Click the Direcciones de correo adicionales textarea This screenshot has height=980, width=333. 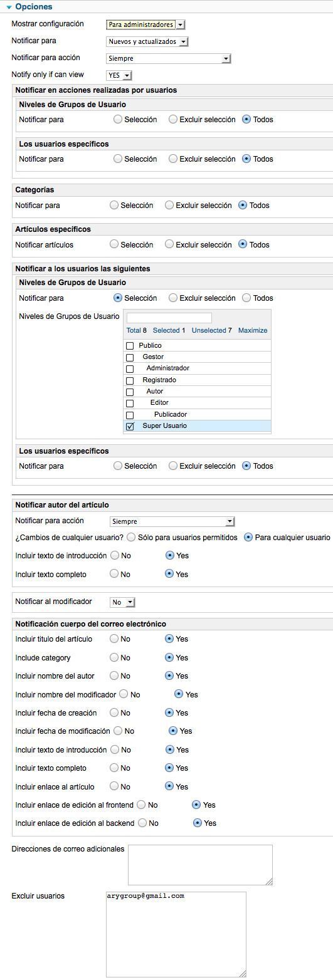(x=200, y=865)
